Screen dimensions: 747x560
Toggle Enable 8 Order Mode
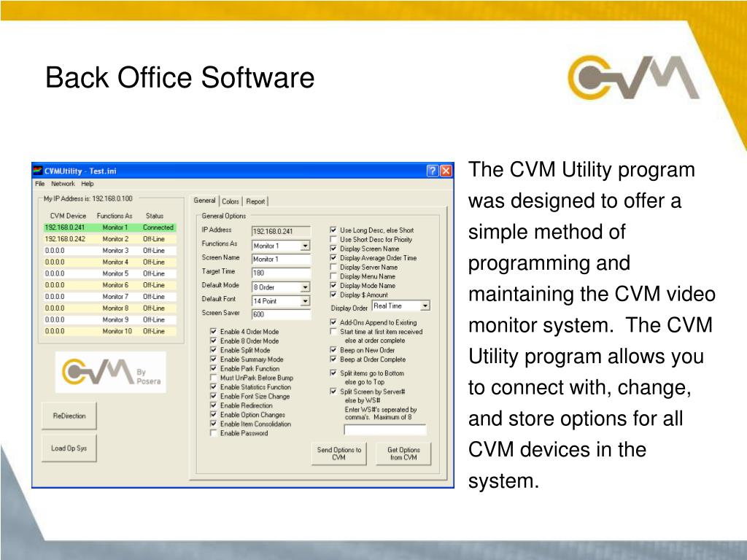click(x=214, y=341)
